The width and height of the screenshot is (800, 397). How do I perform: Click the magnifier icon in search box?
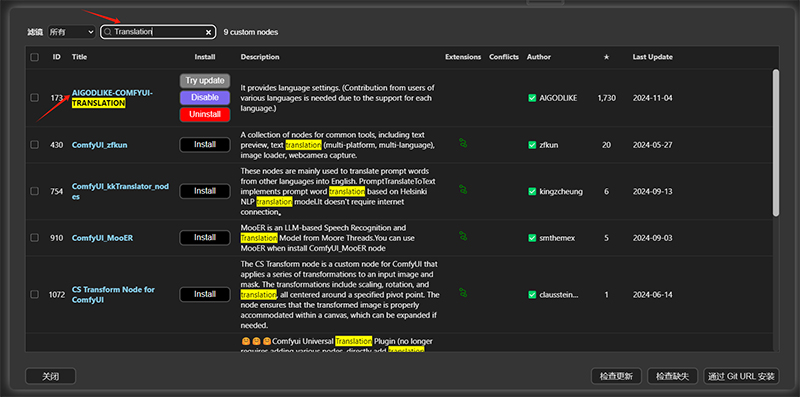pos(108,32)
